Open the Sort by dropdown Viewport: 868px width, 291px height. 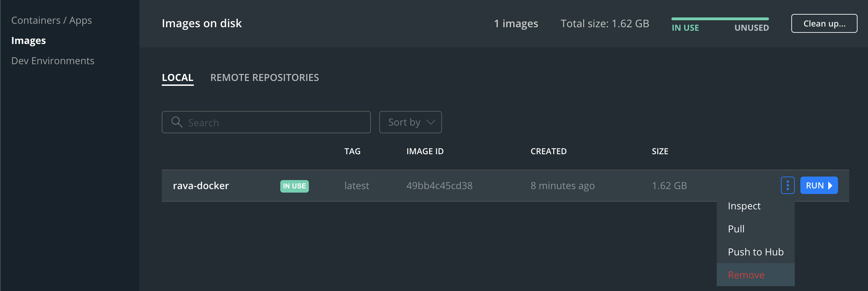pos(410,122)
